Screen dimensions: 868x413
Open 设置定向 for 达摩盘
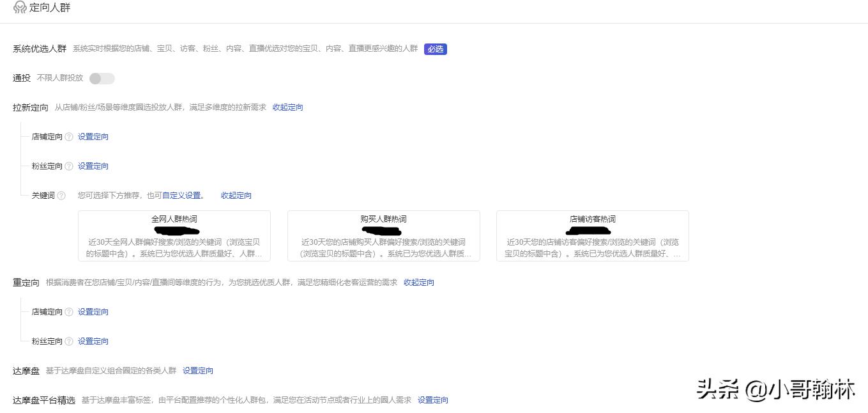197,371
